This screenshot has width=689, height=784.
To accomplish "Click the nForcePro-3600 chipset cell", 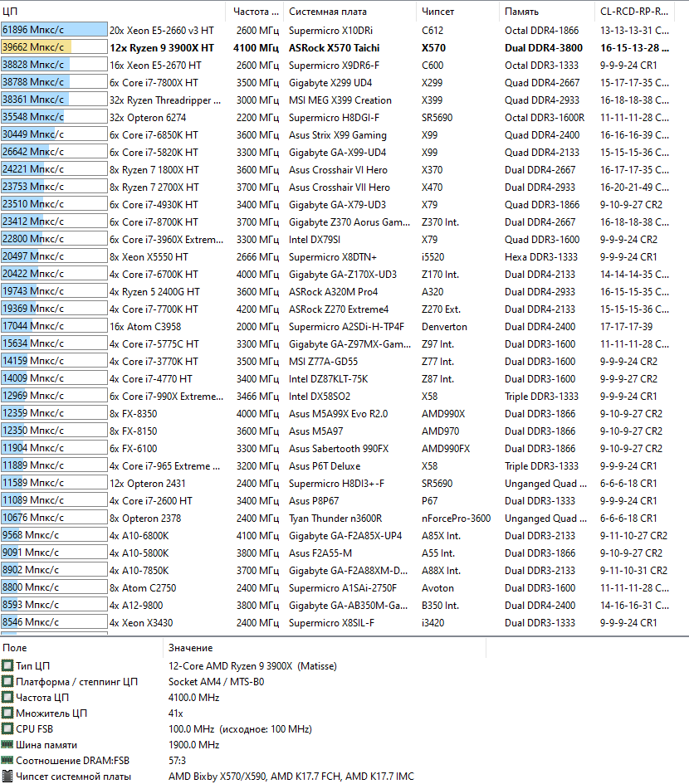I will tap(457, 519).
